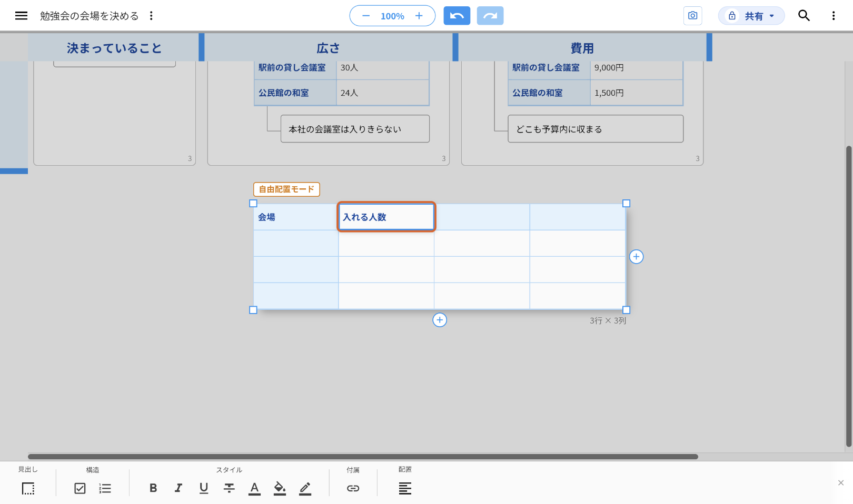Open the hamburger main menu
853x504 pixels.
[x=21, y=16]
